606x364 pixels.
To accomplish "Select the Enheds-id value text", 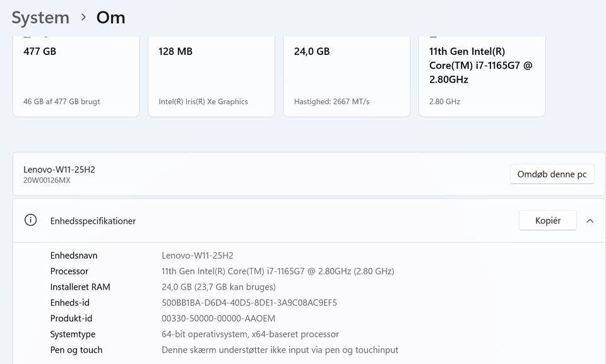I will coord(249,303).
